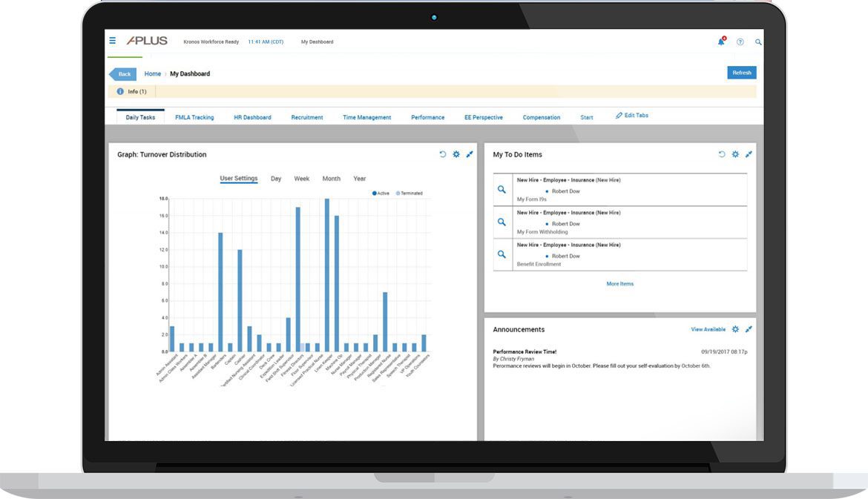
Task: Click the Back button
Action: [122, 73]
